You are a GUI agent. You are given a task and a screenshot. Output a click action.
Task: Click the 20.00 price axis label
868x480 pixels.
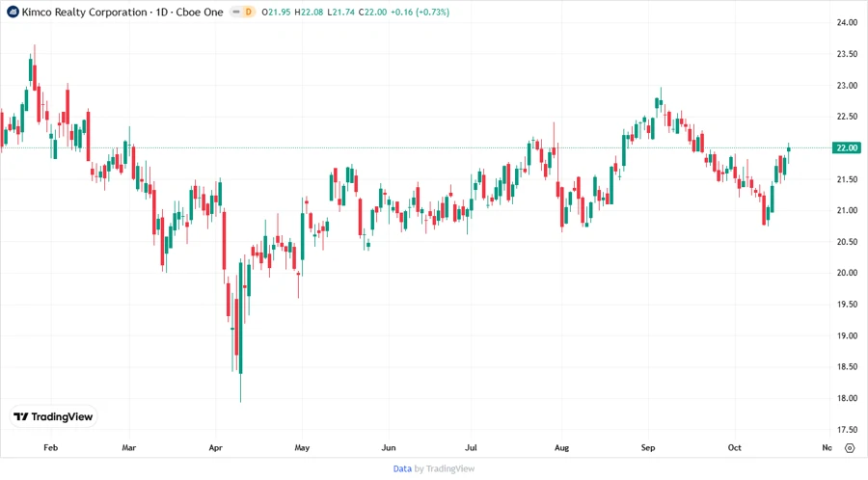[847, 273]
